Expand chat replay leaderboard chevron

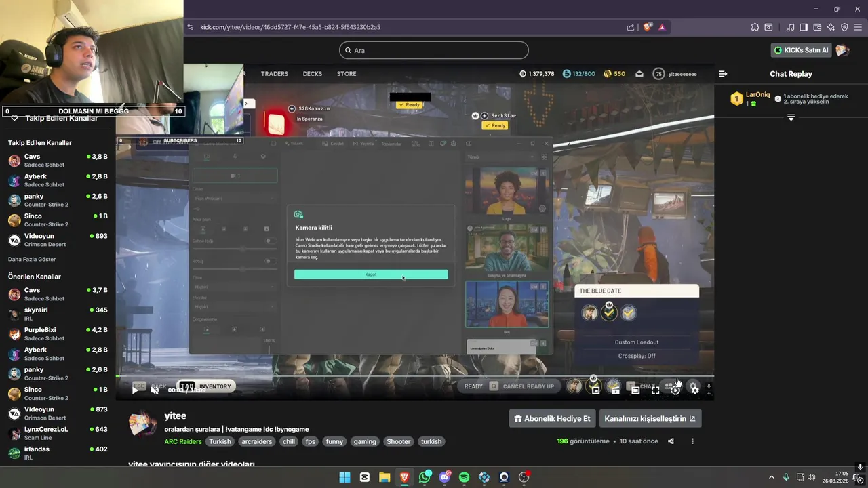[x=791, y=118]
